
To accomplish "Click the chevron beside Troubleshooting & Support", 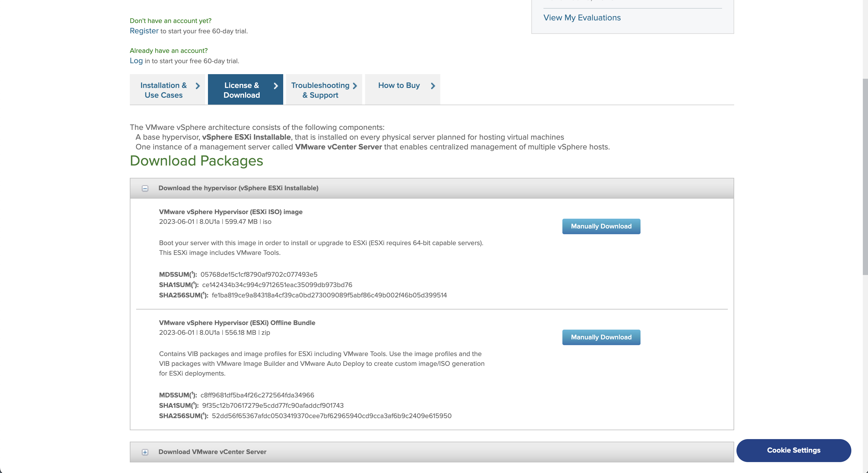I will [355, 86].
